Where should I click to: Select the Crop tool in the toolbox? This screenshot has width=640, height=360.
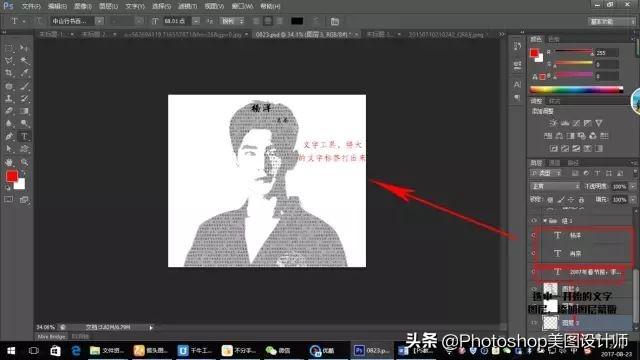[9, 73]
